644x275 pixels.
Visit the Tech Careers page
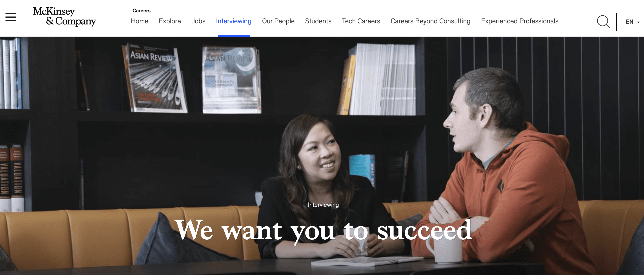[x=361, y=21]
